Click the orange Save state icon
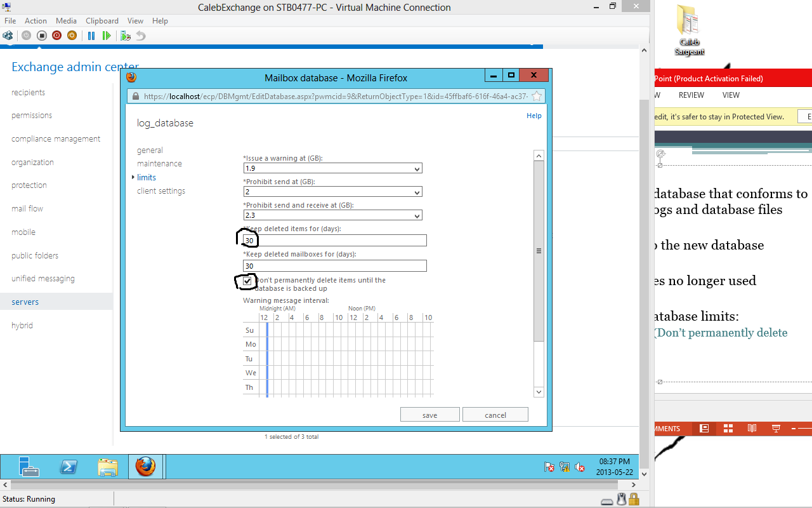 click(72, 36)
